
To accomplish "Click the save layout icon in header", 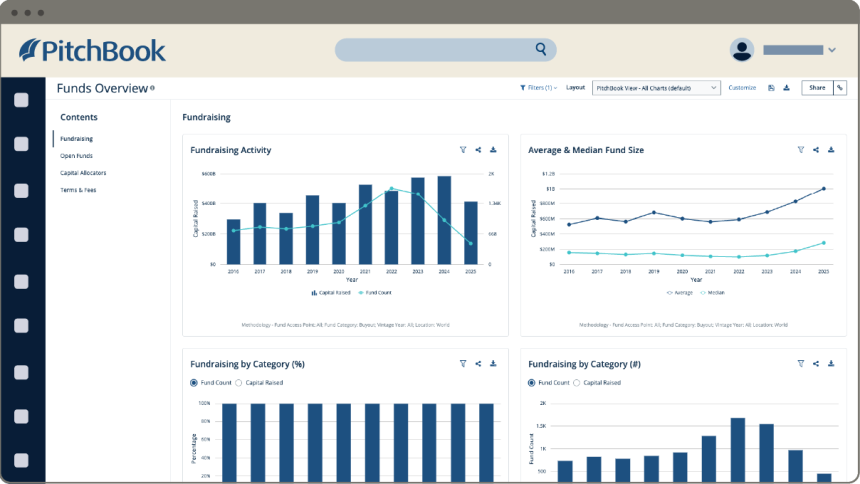I will [x=771, y=88].
